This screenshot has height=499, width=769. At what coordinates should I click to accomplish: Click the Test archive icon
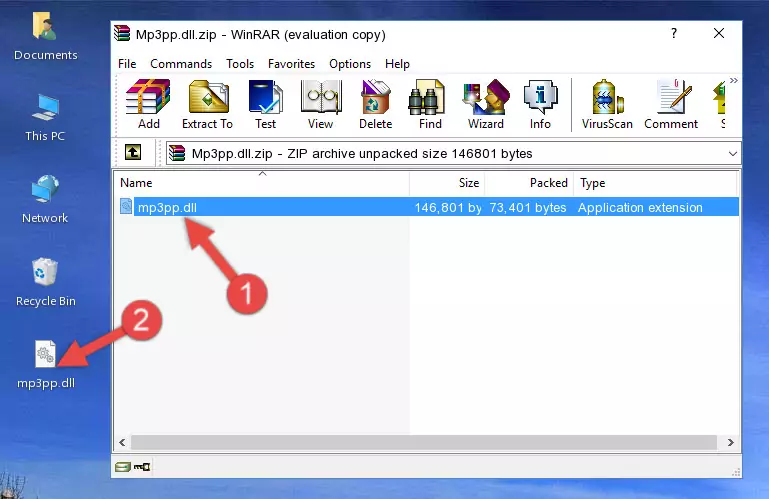point(265,104)
